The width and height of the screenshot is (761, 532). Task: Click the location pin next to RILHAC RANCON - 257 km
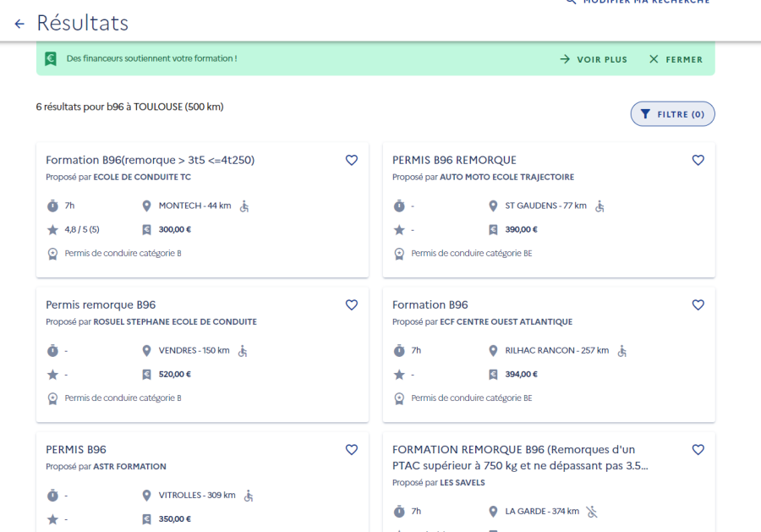(493, 350)
